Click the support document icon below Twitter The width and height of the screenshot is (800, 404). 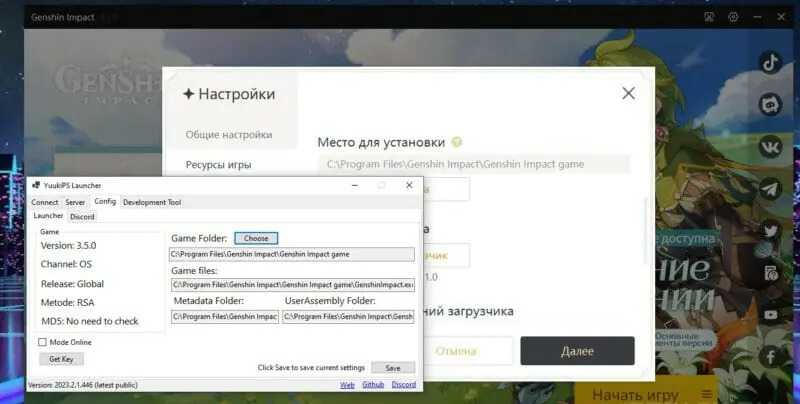click(770, 273)
